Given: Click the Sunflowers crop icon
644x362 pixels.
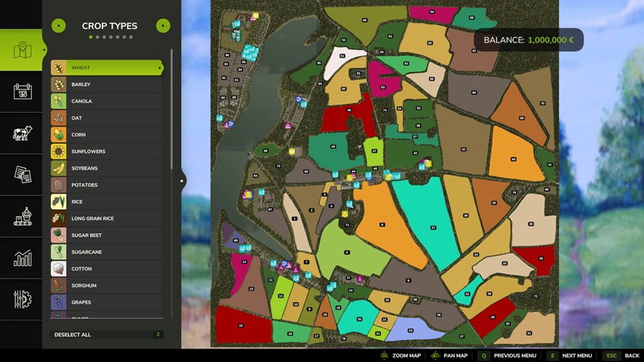Looking at the screenshot, I should pos(59,151).
